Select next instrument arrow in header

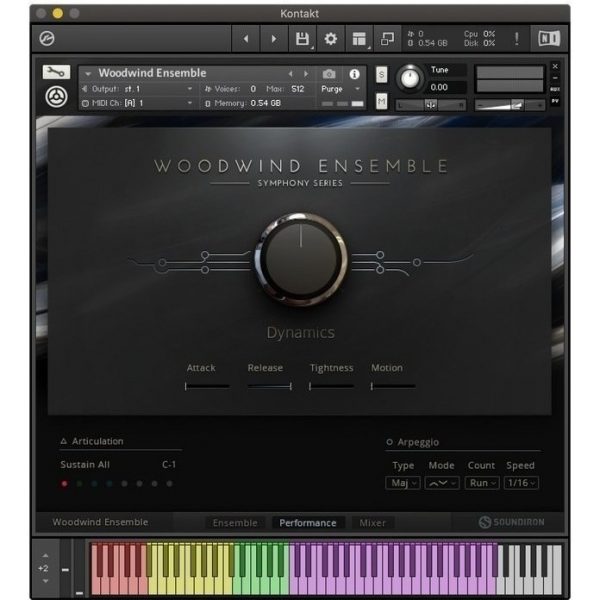306,73
